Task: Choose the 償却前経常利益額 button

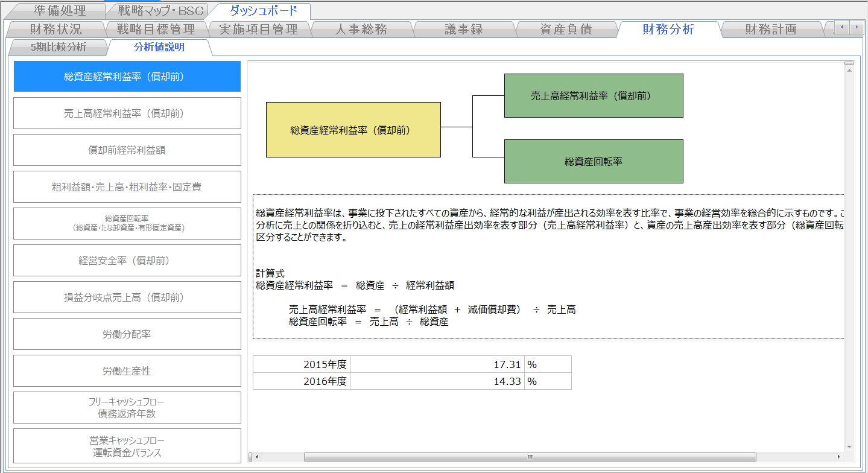Action: point(127,150)
